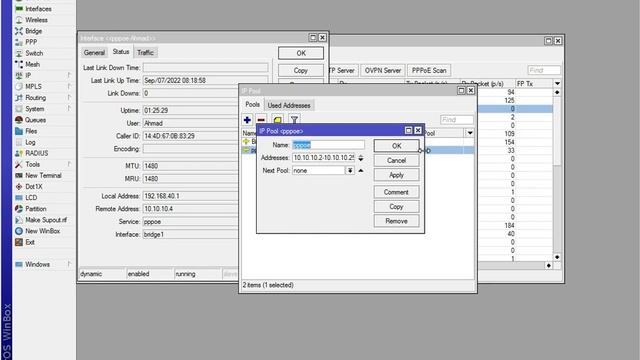Switch to Status tab in Interface window
Viewport: 640px width, 360px height.
[121, 52]
